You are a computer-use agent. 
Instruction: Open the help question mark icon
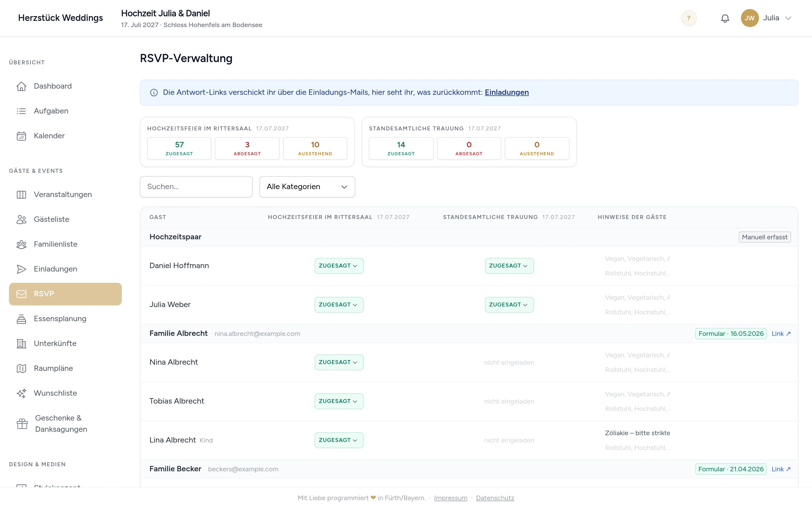point(689,18)
